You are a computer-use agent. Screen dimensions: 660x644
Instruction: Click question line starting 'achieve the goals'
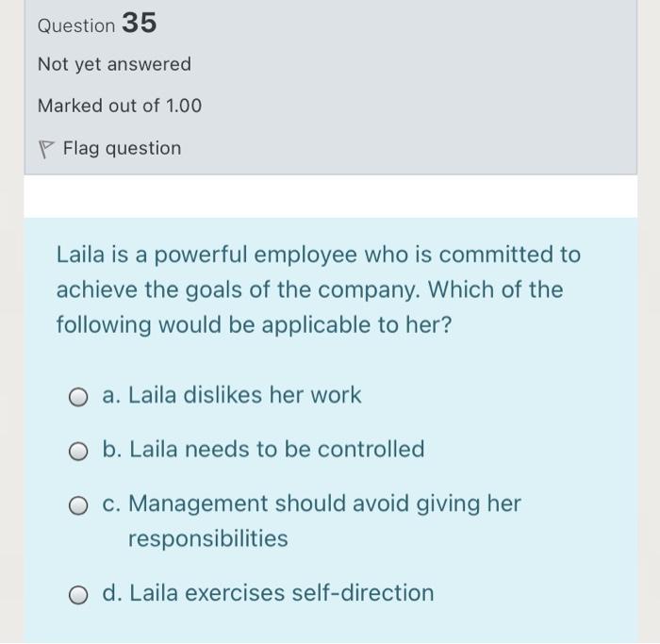(308, 289)
